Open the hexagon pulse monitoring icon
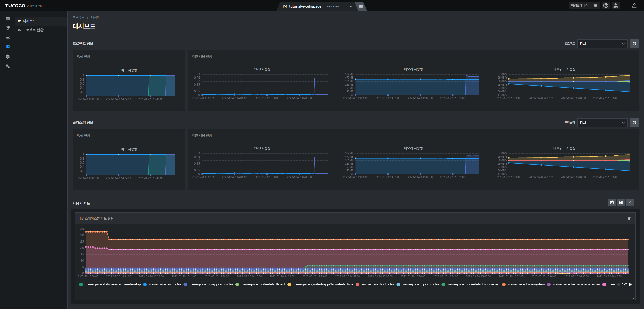The image size is (644, 309). tap(8, 57)
